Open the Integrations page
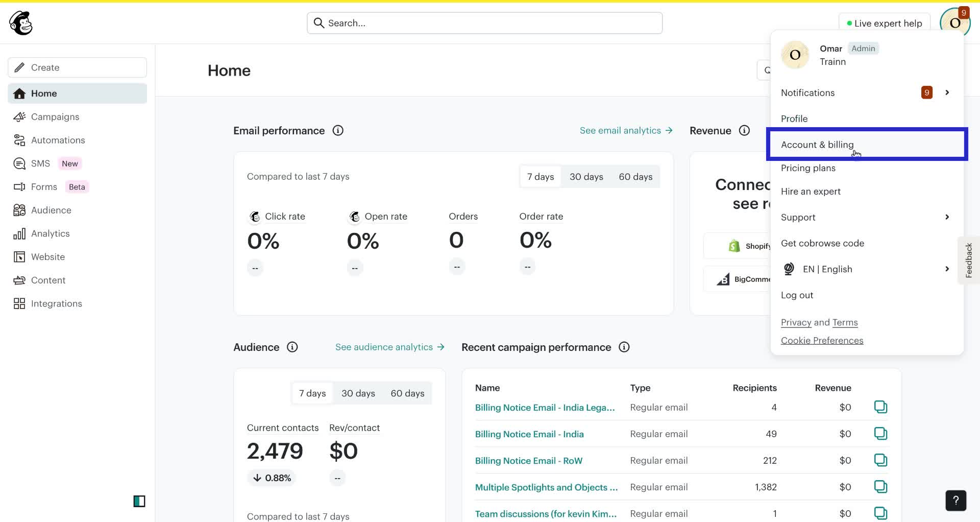Screen dimensions: 980x522 click(x=57, y=303)
